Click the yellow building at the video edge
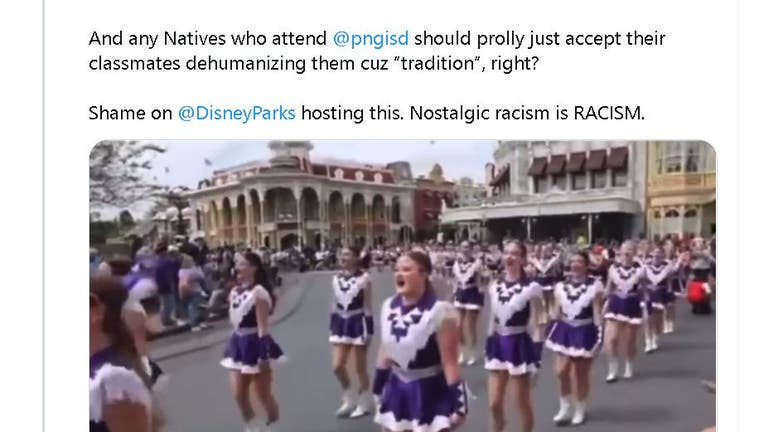The image size is (764, 432). (681, 190)
